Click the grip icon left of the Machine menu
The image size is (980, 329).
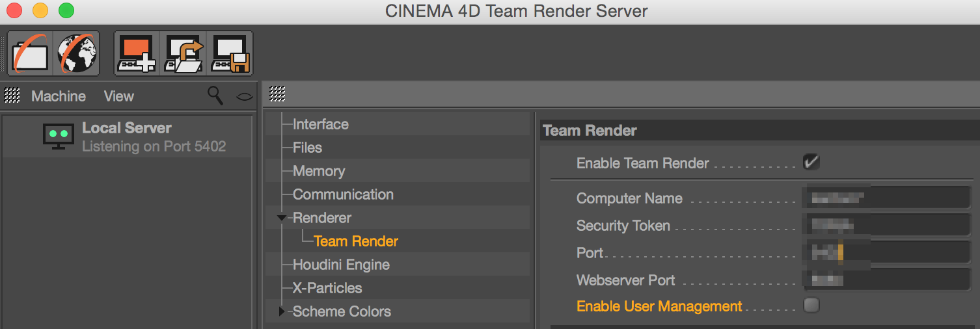point(12,96)
